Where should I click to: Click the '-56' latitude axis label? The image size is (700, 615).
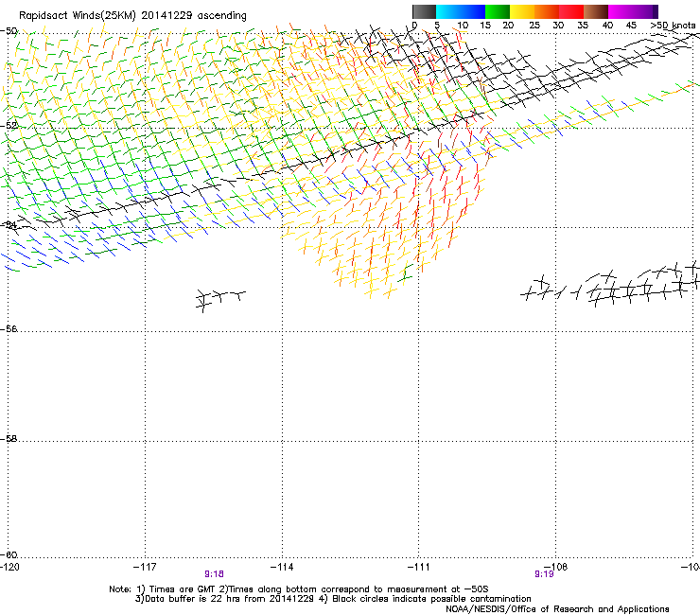(9, 329)
